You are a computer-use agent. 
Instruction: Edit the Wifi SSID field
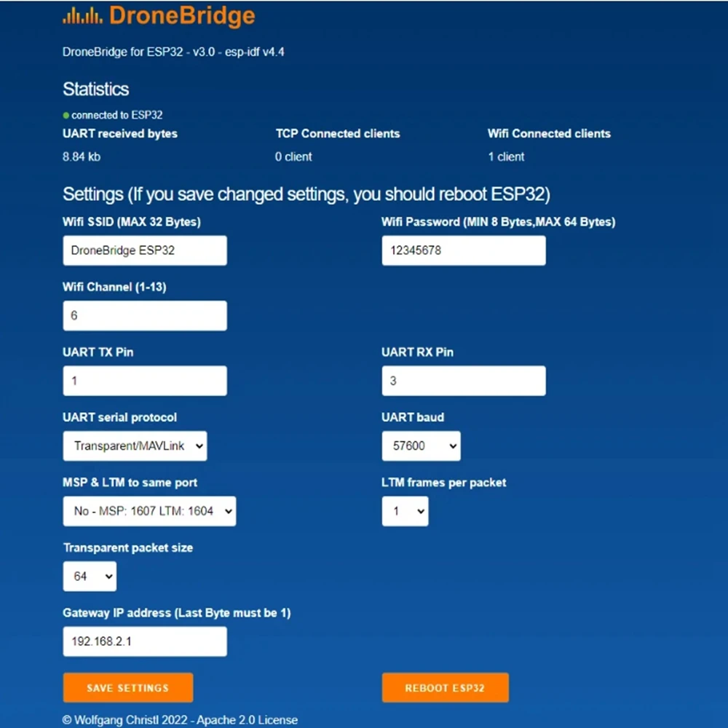[145, 250]
